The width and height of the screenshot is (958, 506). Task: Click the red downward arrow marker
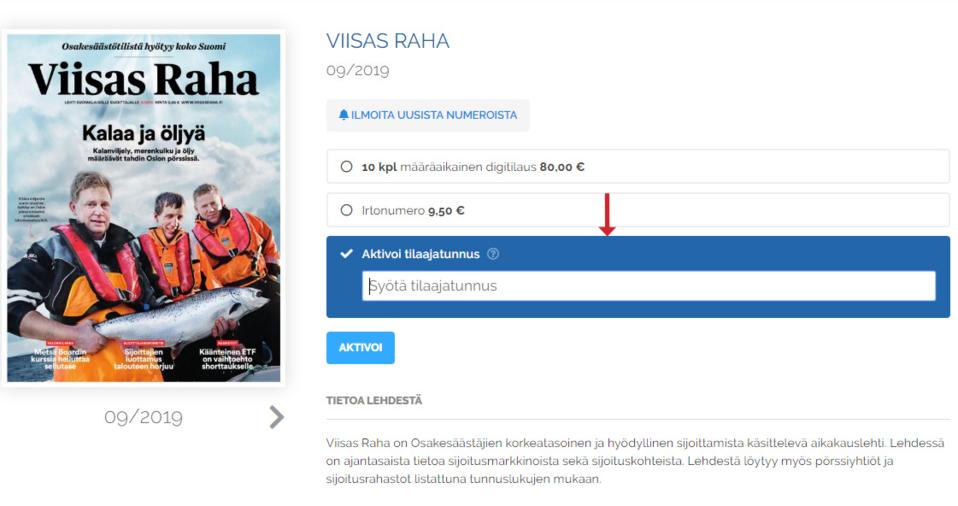click(x=607, y=214)
